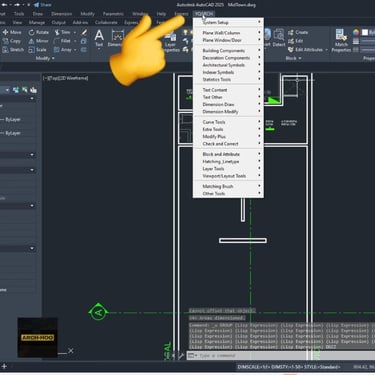
Task: Click the command line customize wrench icon
Action: [x=181, y=356]
